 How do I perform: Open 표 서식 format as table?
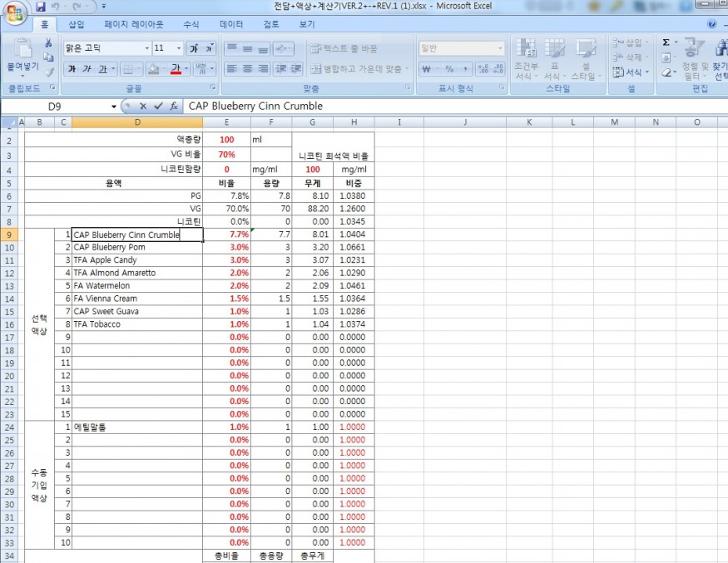554,59
